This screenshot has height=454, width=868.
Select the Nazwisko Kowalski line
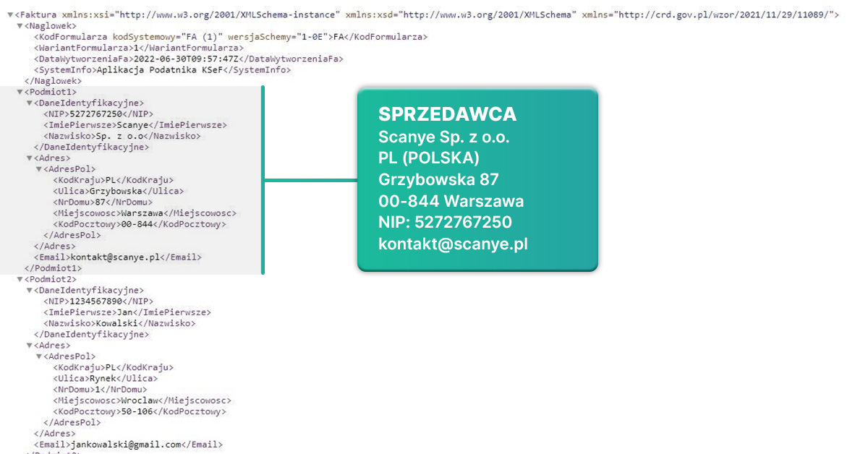click(x=119, y=323)
